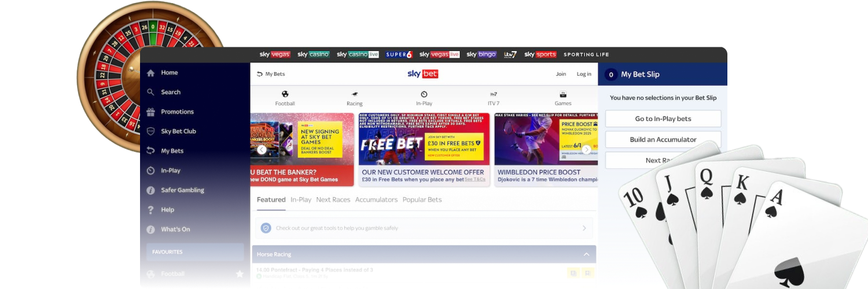Open the Free Bet welcome offer banner
The image size is (868, 289).
coord(424,149)
